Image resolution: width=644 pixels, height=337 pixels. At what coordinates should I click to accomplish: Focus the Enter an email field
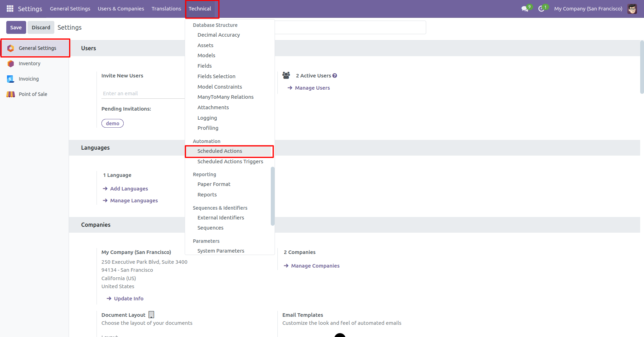[x=143, y=93]
